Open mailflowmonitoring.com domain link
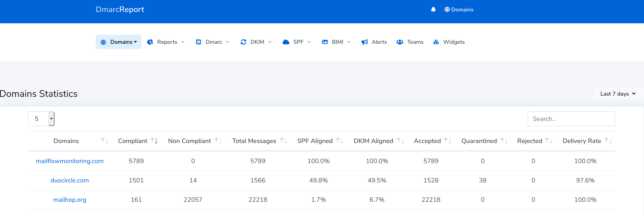 click(x=70, y=161)
